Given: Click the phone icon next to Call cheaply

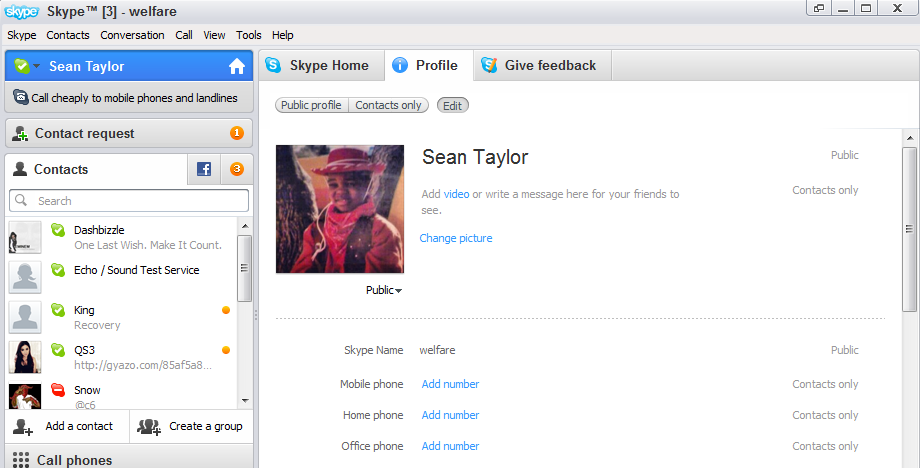Looking at the screenshot, I should pos(21,97).
